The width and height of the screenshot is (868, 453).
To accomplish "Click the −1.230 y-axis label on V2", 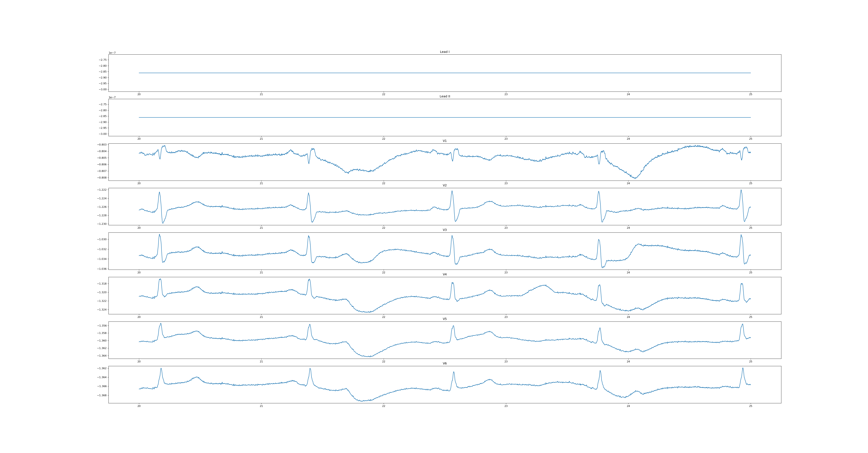I will coord(102,224).
